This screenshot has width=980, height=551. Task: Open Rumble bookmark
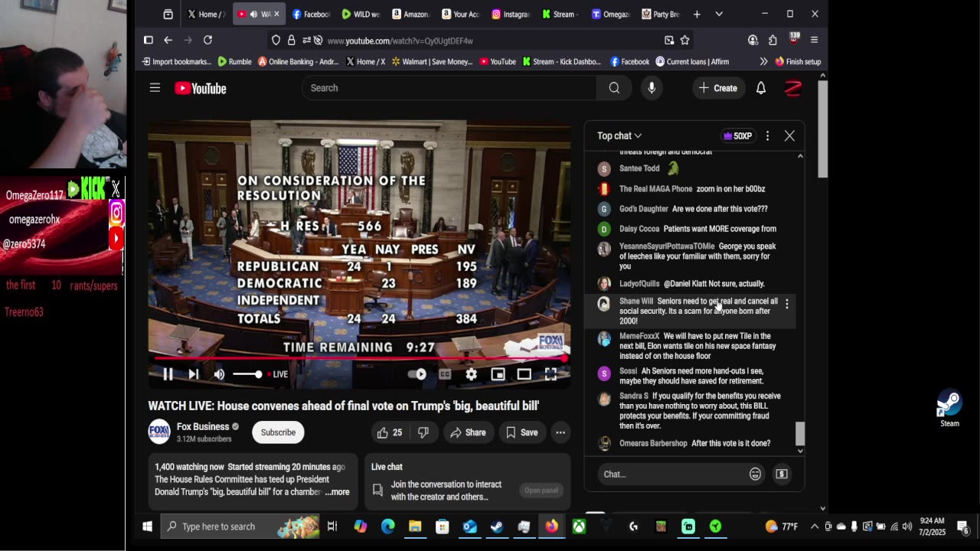[234, 61]
